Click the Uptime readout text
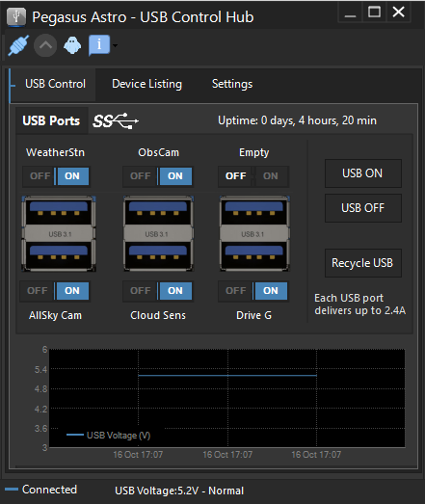Image resolution: width=425 pixels, height=504 pixels. point(297,120)
